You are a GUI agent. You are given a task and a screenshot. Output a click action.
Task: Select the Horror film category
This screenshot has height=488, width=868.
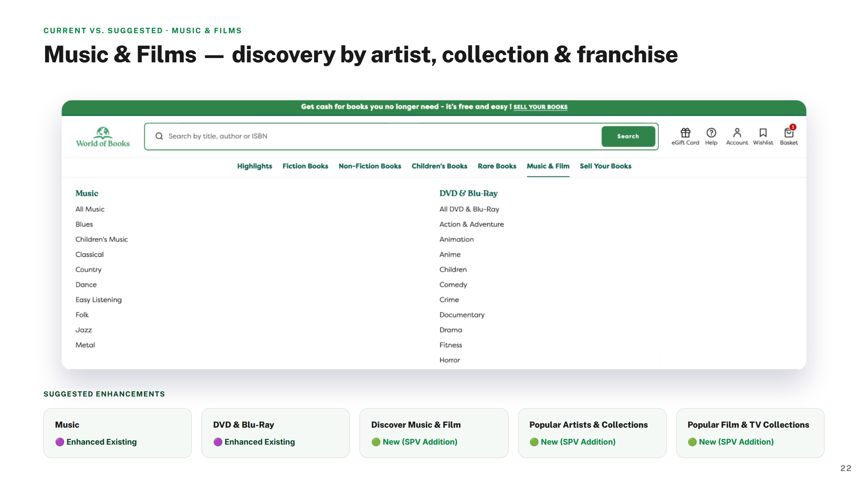pos(450,360)
